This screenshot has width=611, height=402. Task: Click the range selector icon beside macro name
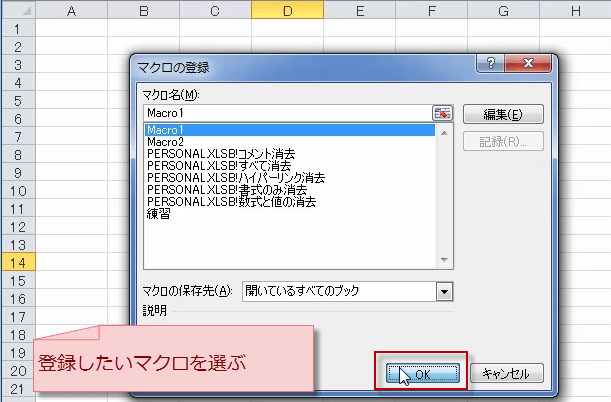(x=443, y=113)
